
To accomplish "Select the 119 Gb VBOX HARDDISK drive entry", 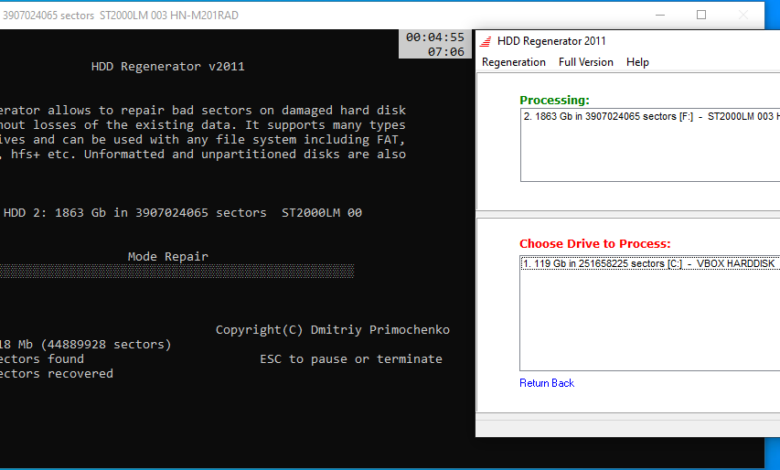I will click(x=650, y=264).
